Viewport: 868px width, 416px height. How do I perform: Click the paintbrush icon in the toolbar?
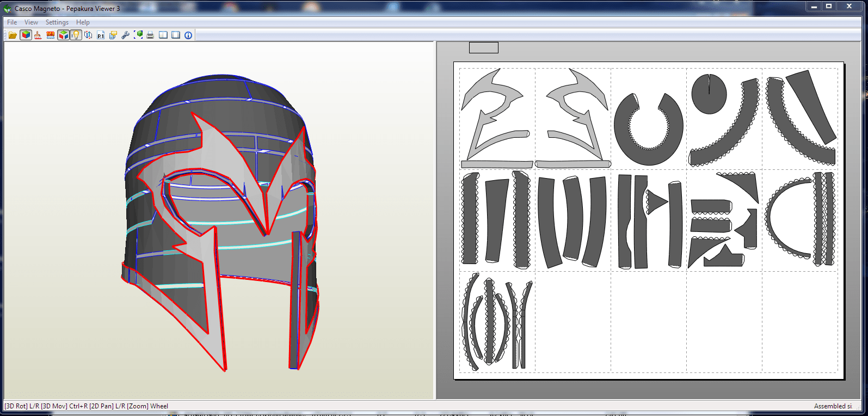click(x=38, y=35)
